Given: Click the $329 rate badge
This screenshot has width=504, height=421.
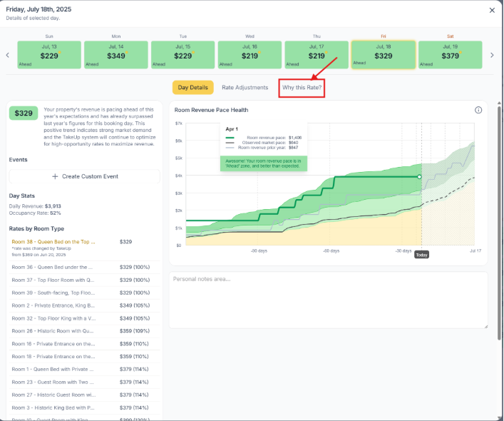Looking at the screenshot, I should 24,113.
